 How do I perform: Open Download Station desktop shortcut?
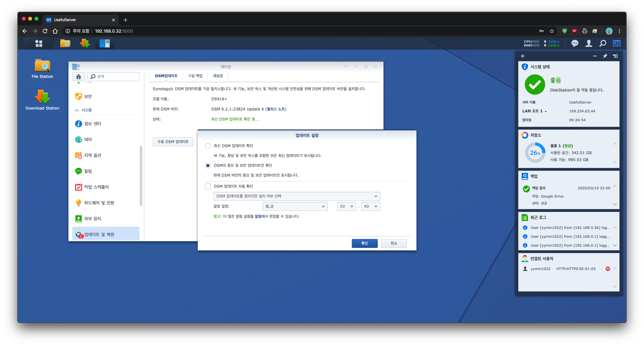pyautogui.click(x=42, y=100)
